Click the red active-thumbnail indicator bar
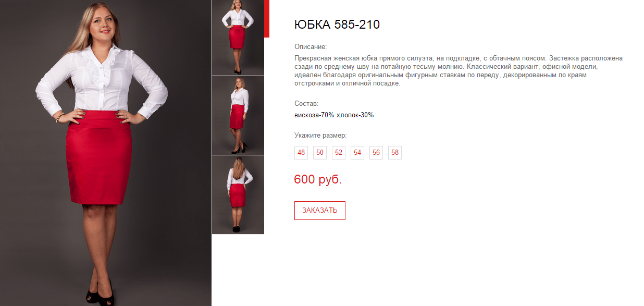The height and width of the screenshot is (306, 644). point(267,19)
